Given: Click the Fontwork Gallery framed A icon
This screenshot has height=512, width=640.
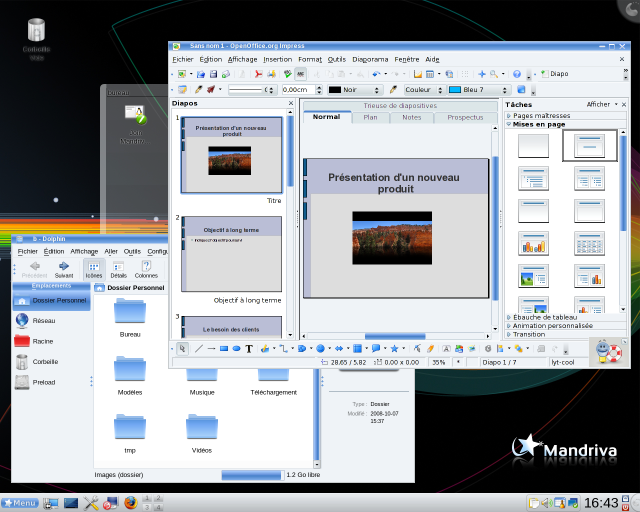Looking at the screenshot, I should click(447, 349).
